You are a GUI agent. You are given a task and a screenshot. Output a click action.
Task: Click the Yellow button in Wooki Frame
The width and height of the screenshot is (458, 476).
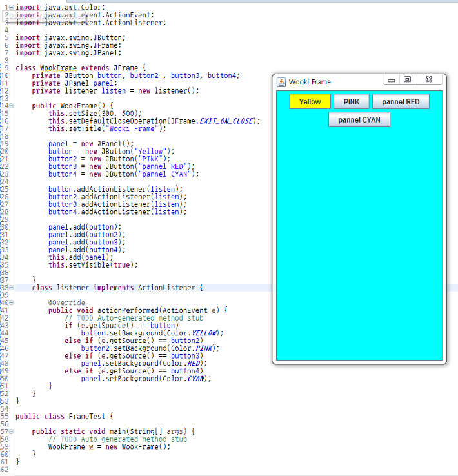[x=310, y=102]
